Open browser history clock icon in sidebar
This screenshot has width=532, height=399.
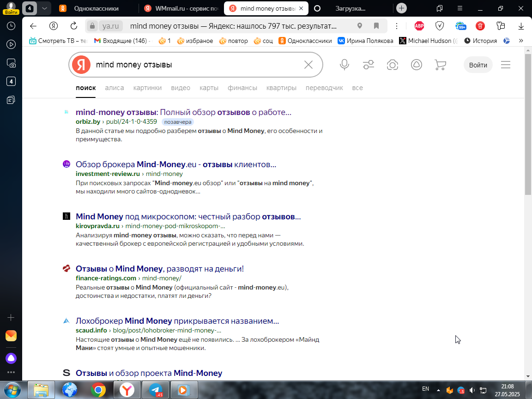click(11, 26)
